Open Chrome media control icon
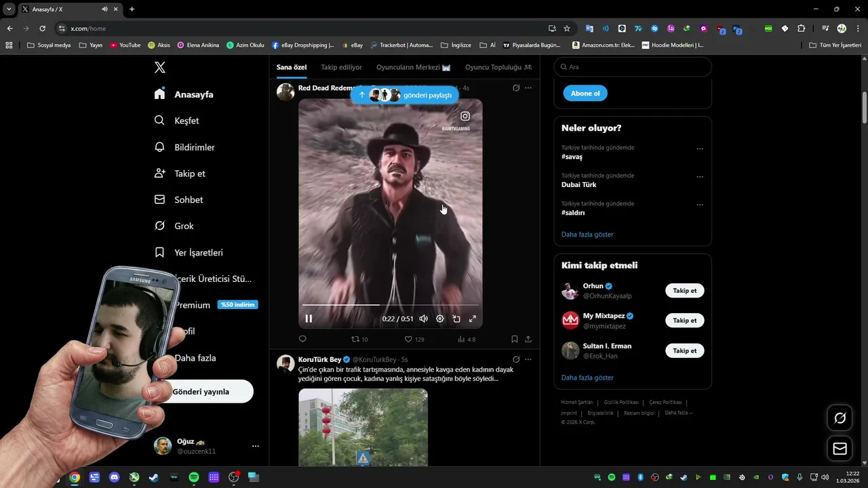 pos(825,28)
